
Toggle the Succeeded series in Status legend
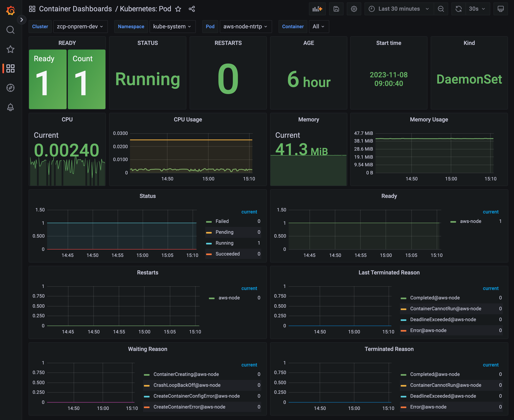pos(227,254)
